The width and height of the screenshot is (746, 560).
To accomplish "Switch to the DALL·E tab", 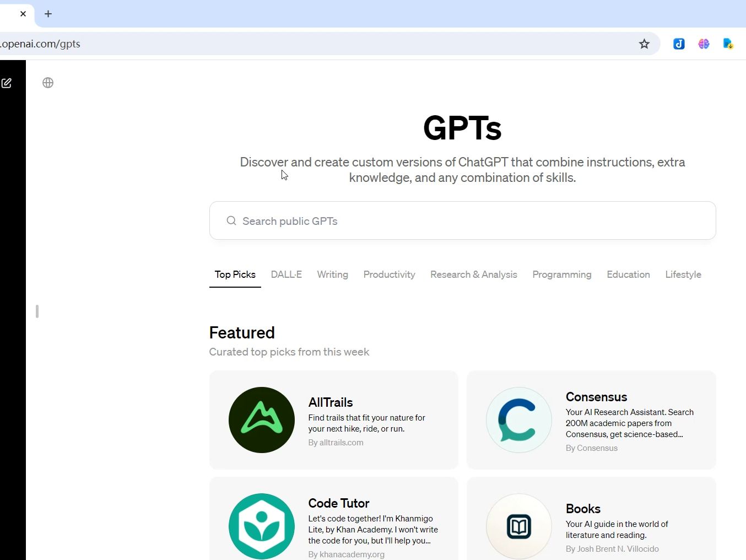I will [x=286, y=274].
